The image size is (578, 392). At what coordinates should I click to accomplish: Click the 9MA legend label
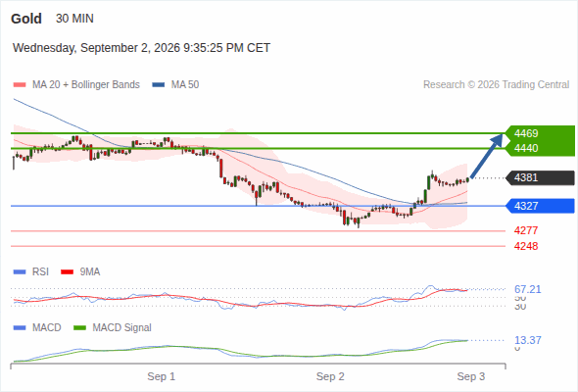(x=90, y=272)
